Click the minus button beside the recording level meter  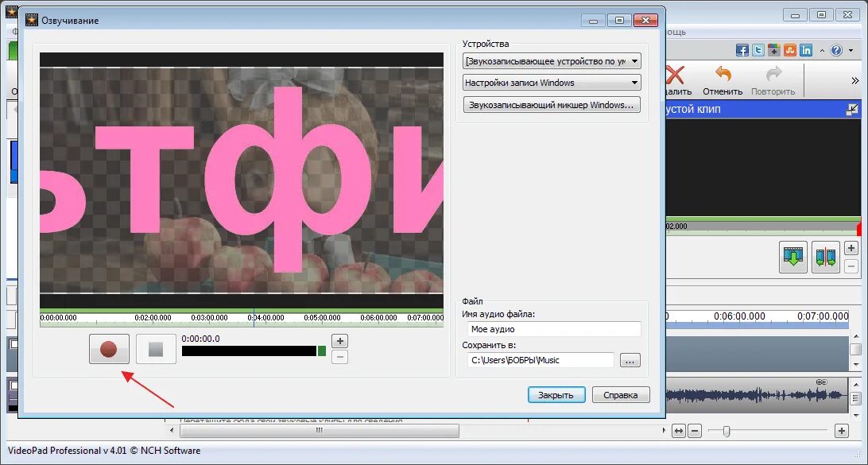[x=340, y=357]
